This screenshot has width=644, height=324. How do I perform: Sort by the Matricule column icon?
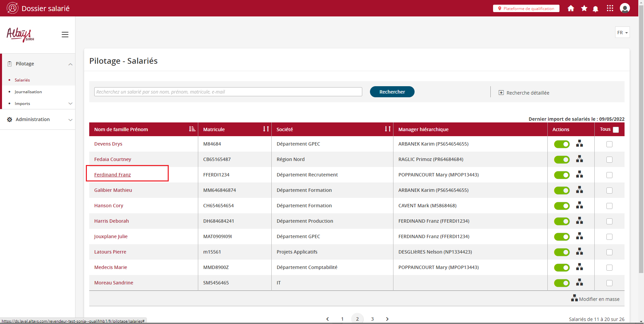(x=266, y=129)
